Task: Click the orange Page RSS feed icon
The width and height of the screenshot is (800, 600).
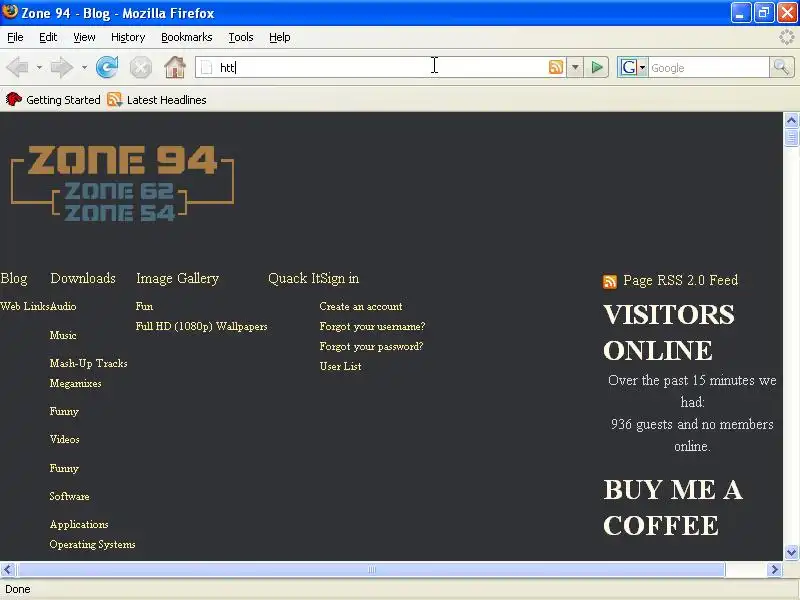Action: point(610,282)
